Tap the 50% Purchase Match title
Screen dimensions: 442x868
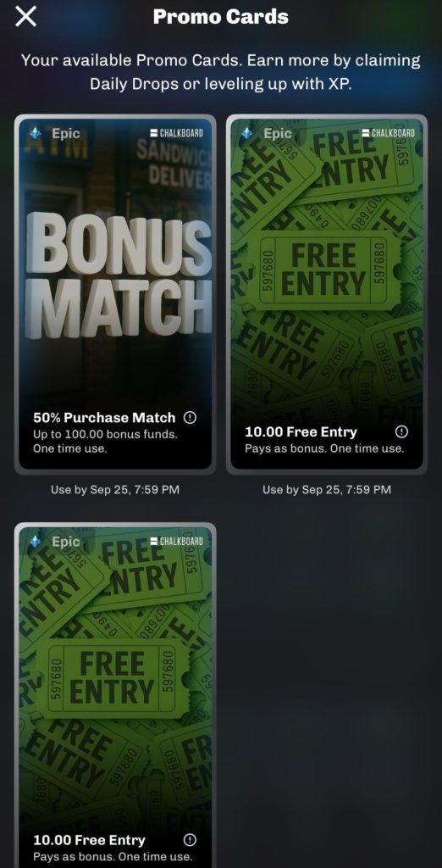104,417
